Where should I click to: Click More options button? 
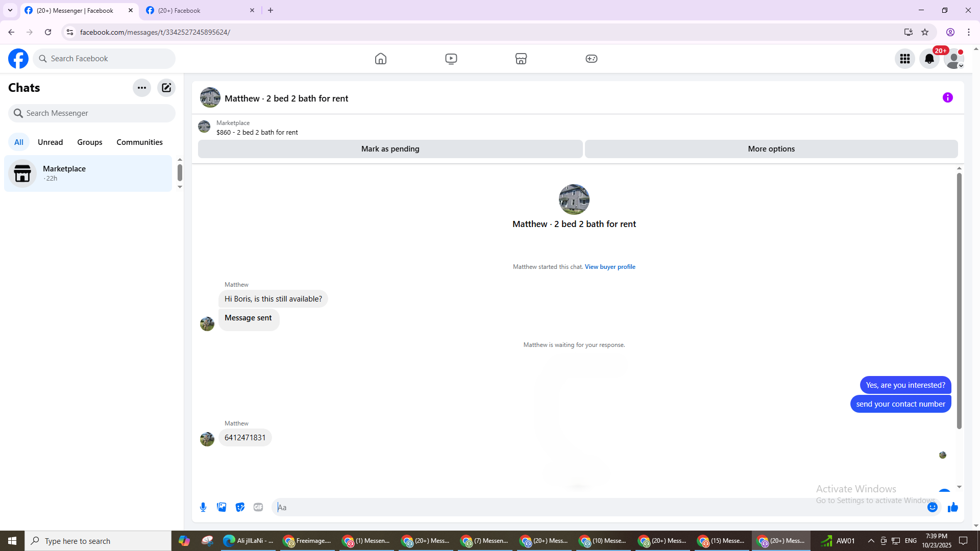click(x=771, y=149)
